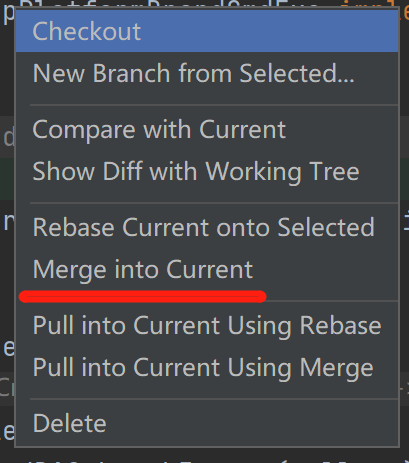This screenshot has width=409, height=463.
Task: Click the separator line above Delete
Action: tap(214, 399)
